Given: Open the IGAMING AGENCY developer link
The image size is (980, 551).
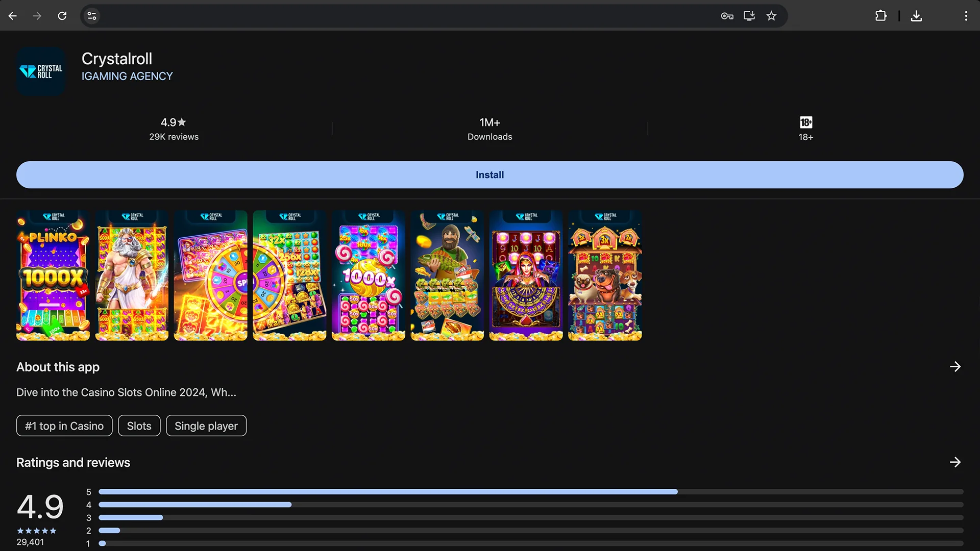Looking at the screenshot, I should tap(127, 76).
